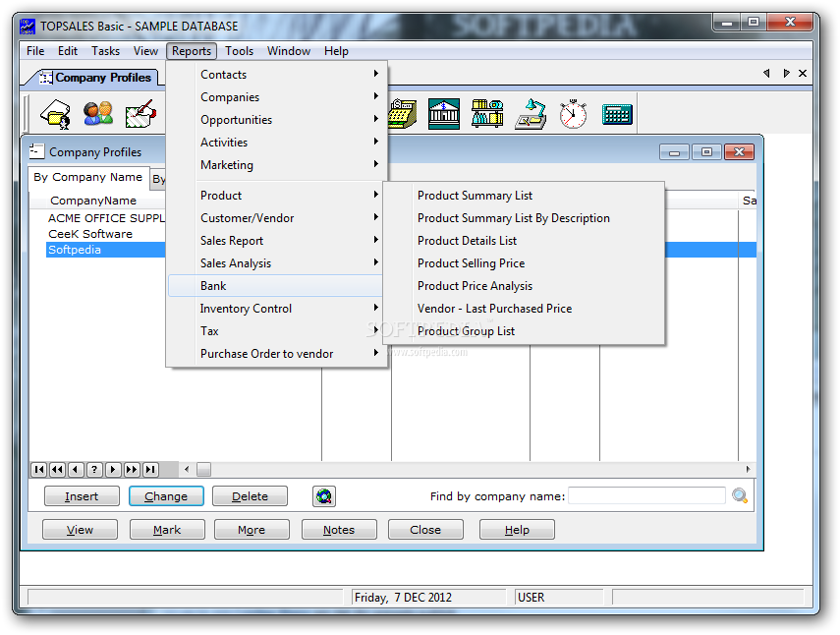Choose Product Group List report
The height and width of the screenshot is (635, 840).
524,330
